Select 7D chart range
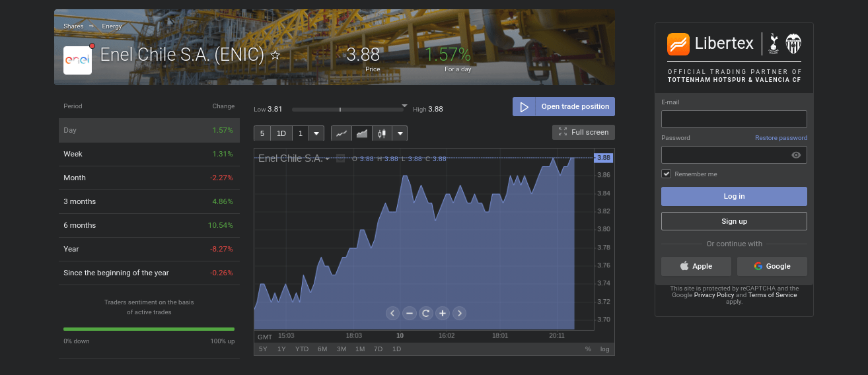This screenshot has width=868, height=375. (x=378, y=349)
